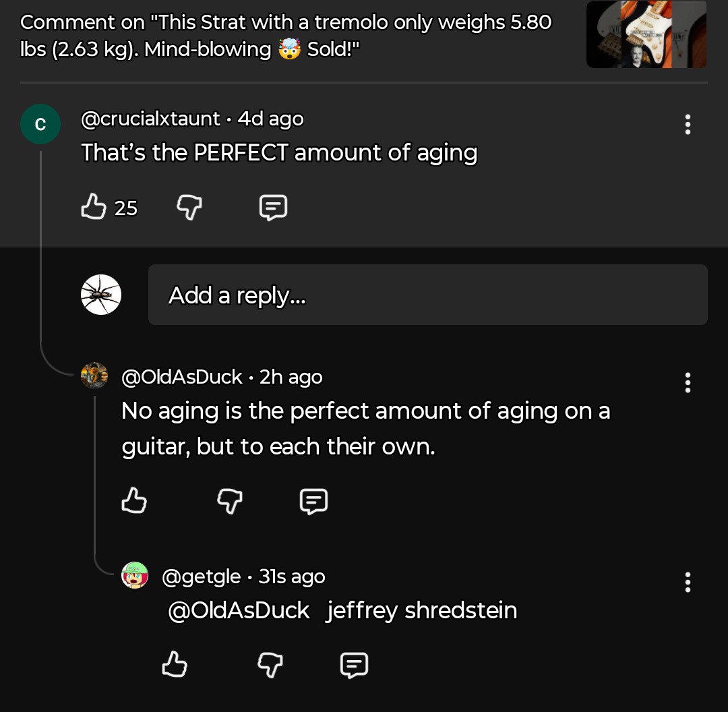The image size is (728, 712).
Task: Open options menu for @getgle's comment
Action: click(688, 582)
